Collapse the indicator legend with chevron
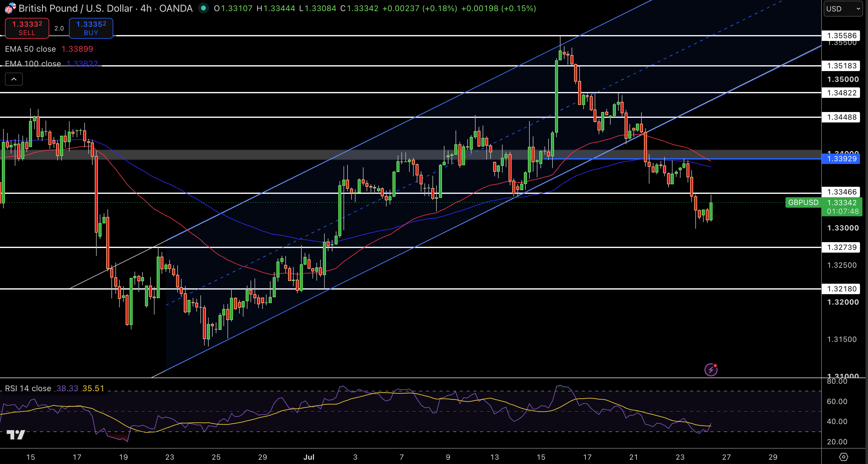 (14, 79)
